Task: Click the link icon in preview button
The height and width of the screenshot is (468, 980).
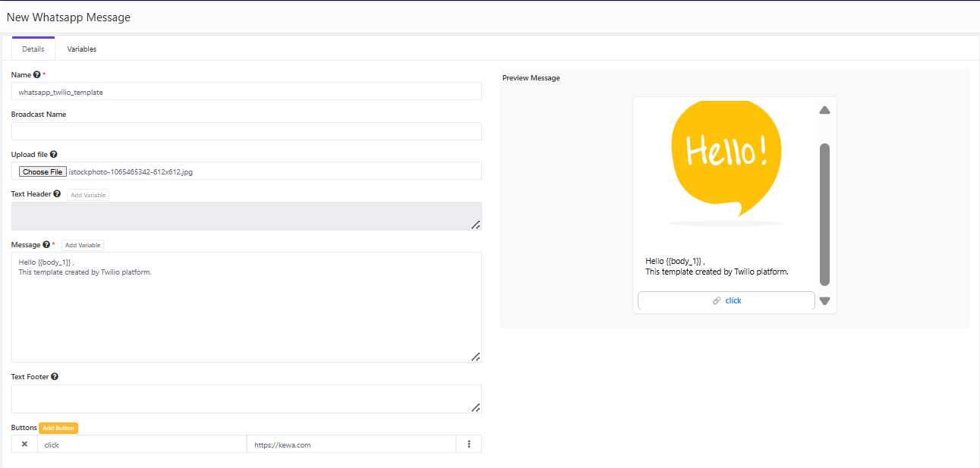Action: 717,301
